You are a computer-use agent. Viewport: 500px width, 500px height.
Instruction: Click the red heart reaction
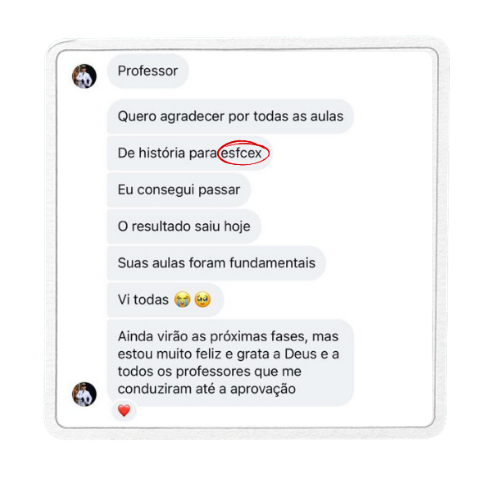click(x=124, y=410)
